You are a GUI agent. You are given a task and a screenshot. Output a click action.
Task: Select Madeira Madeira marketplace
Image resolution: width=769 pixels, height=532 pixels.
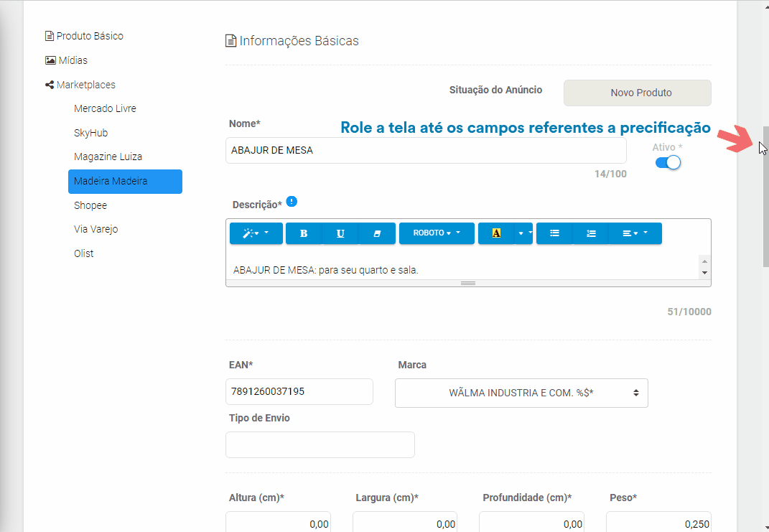[125, 182]
